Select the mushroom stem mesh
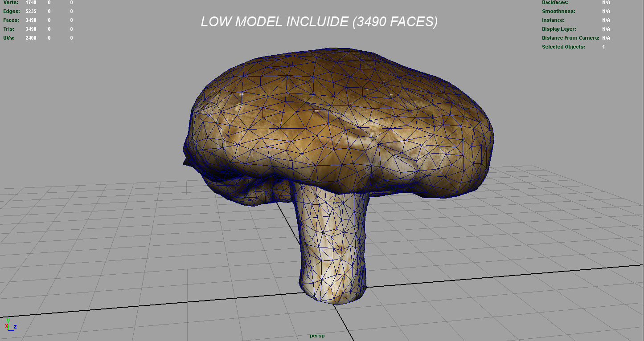Image resolution: width=644 pixels, height=341 pixels. point(333,245)
